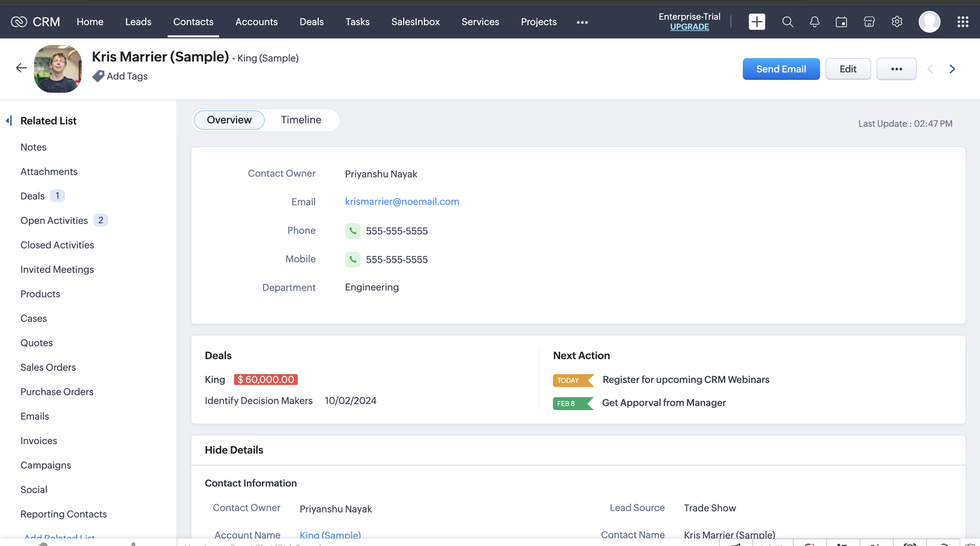Collapse the Hide Details section
Viewport: 980px width, 546px height.
click(x=234, y=450)
